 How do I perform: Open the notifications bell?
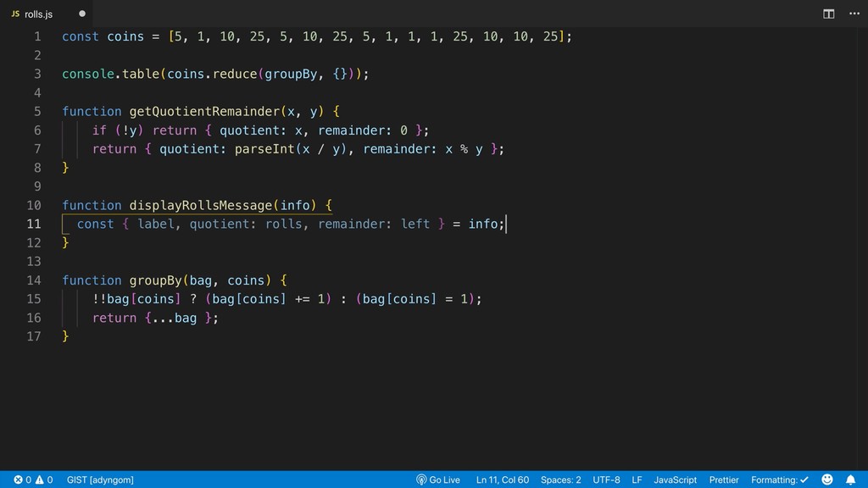click(x=850, y=480)
